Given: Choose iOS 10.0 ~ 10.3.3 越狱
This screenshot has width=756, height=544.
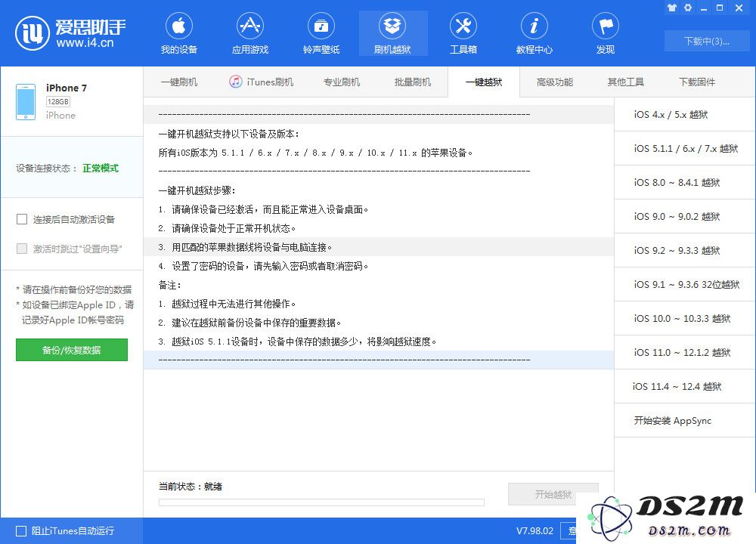Looking at the screenshot, I should click(x=685, y=319).
